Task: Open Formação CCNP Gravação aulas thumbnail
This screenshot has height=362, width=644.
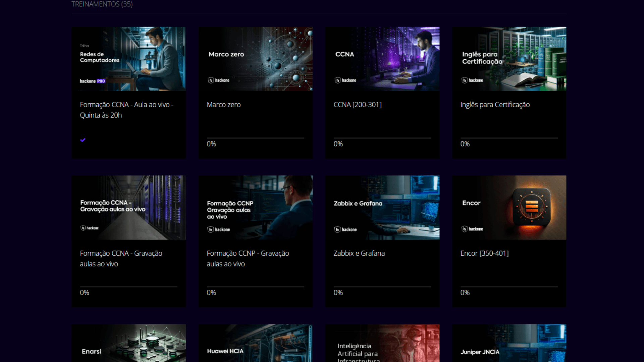Action: click(255, 207)
